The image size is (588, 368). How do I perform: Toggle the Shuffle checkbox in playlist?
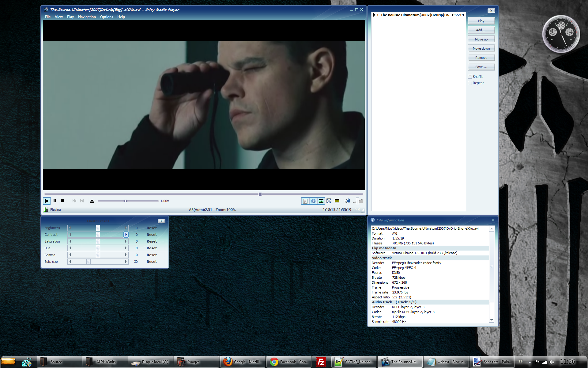(x=470, y=76)
